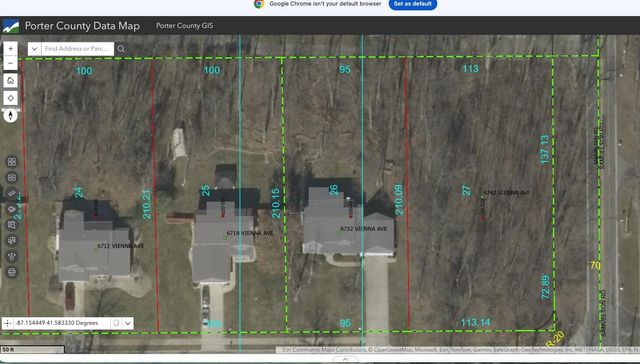Run search with magnifier icon
This screenshot has height=364, width=640.
pos(121,49)
